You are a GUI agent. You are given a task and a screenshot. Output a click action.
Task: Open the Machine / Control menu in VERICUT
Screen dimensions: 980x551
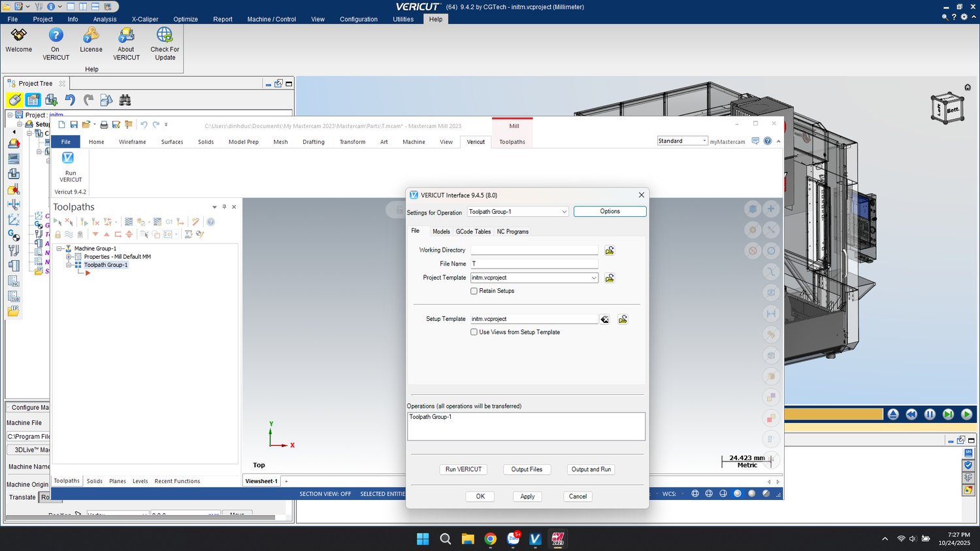click(x=272, y=19)
